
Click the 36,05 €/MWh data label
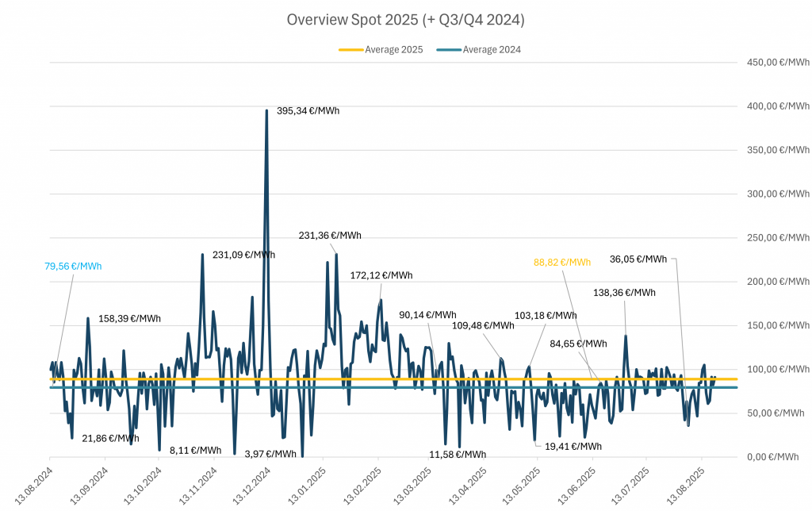638,259
